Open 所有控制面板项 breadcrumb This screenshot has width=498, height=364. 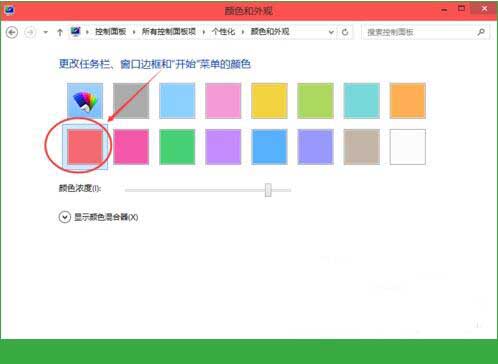pos(169,32)
